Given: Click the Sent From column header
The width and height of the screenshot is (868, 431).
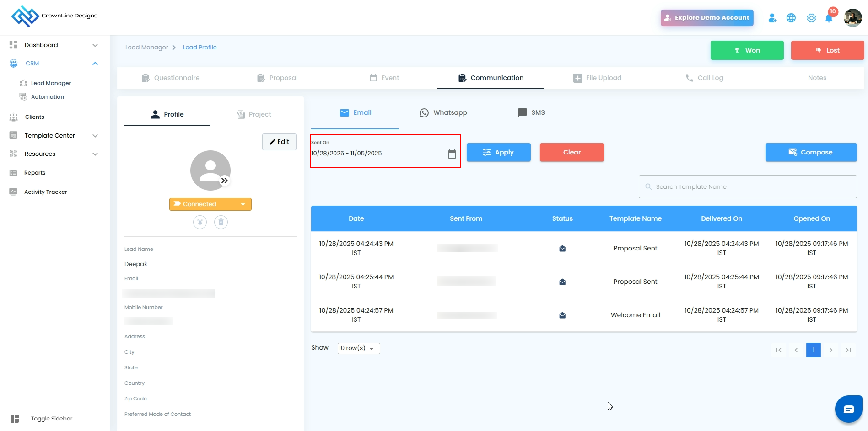Looking at the screenshot, I should [x=466, y=218].
